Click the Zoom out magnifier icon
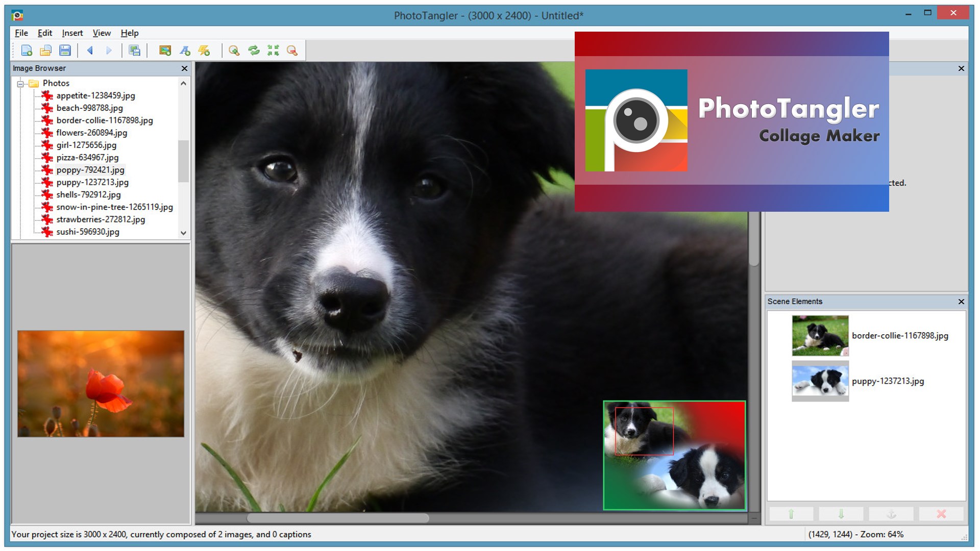Image resolution: width=980 pixels, height=551 pixels. pyautogui.click(x=292, y=51)
